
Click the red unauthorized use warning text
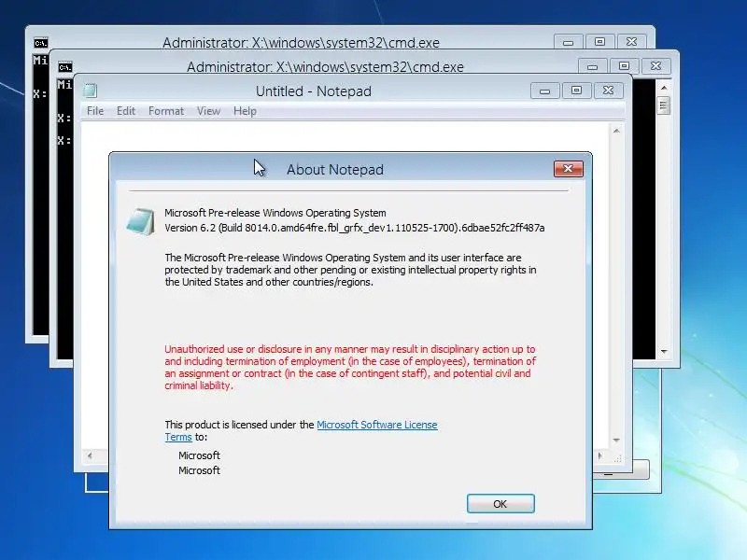click(x=350, y=367)
